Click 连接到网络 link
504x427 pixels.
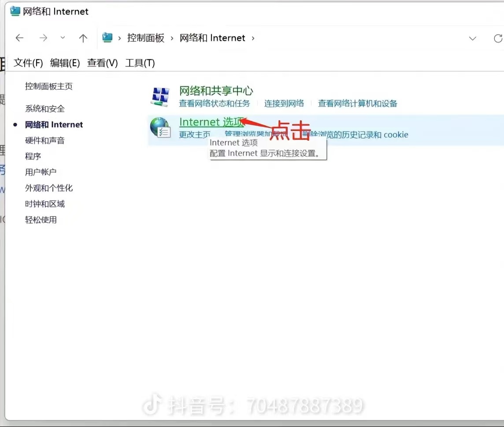284,103
